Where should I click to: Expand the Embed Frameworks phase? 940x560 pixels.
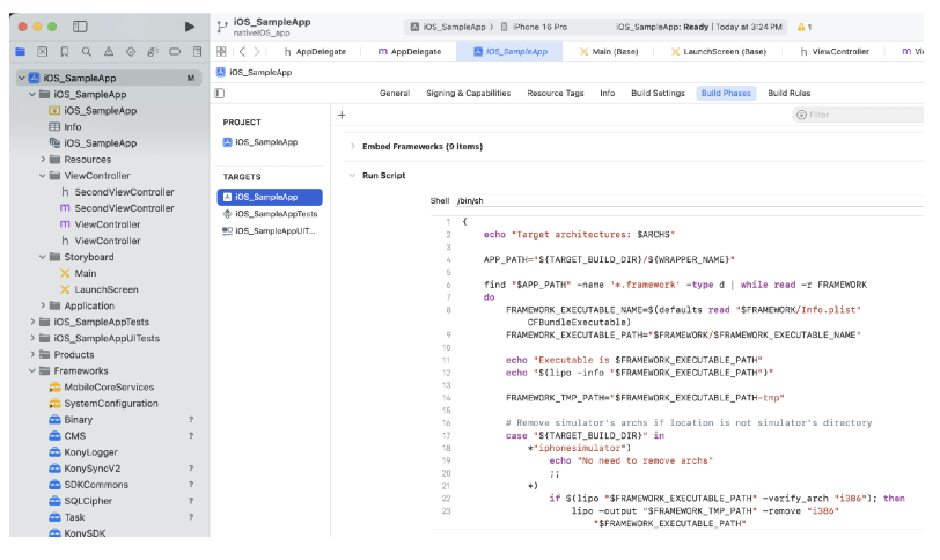[x=352, y=146]
